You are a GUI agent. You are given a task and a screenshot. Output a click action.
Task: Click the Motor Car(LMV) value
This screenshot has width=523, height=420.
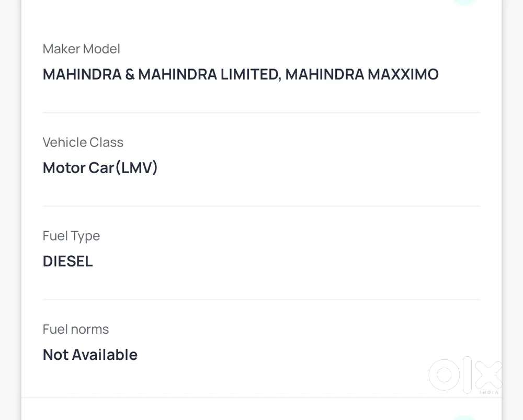pyautogui.click(x=100, y=168)
